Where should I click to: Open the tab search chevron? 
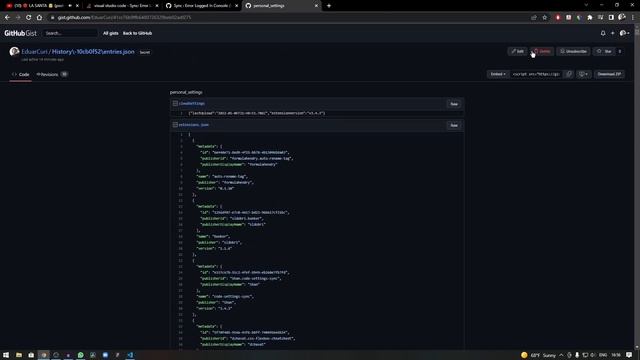coord(586,5)
